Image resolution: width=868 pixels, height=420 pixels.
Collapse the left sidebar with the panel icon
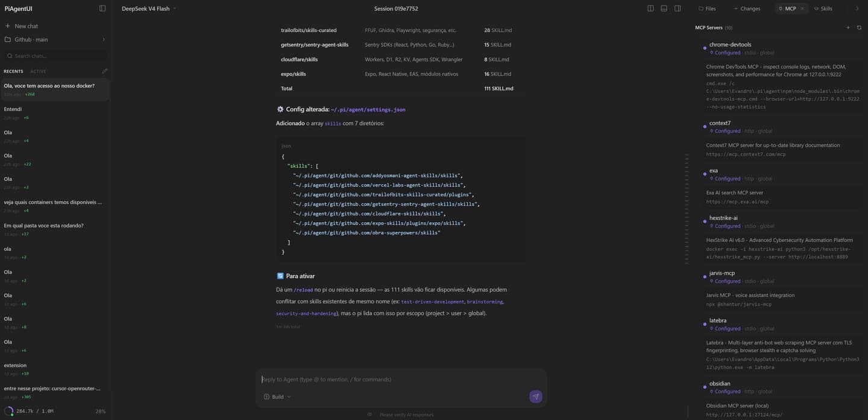coord(102,8)
